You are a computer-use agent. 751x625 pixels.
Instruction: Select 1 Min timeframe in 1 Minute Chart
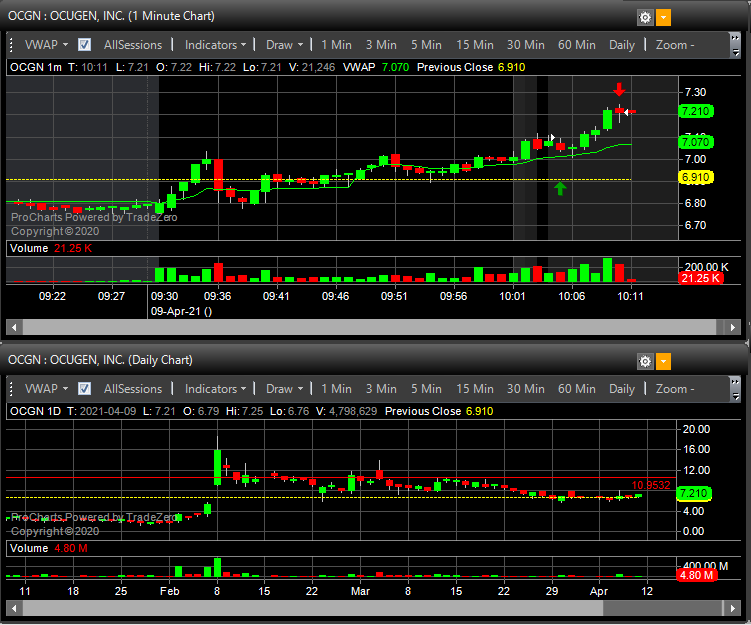(x=336, y=45)
